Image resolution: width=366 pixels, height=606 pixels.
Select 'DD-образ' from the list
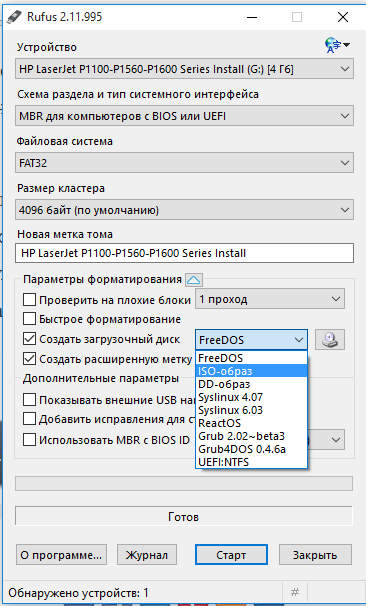[x=252, y=384]
